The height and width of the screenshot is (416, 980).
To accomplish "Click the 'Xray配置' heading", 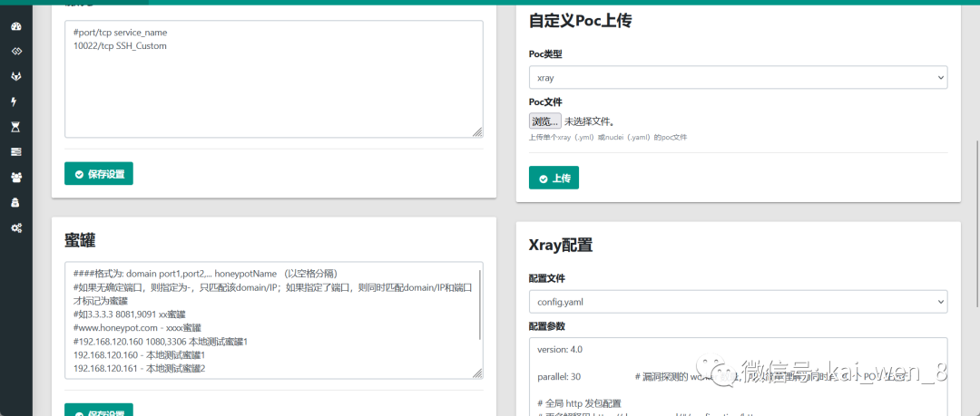I will (x=561, y=245).
